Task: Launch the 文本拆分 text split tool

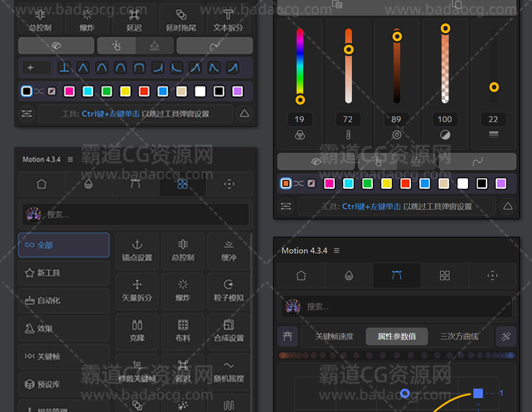Action: click(x=228, y=20)
